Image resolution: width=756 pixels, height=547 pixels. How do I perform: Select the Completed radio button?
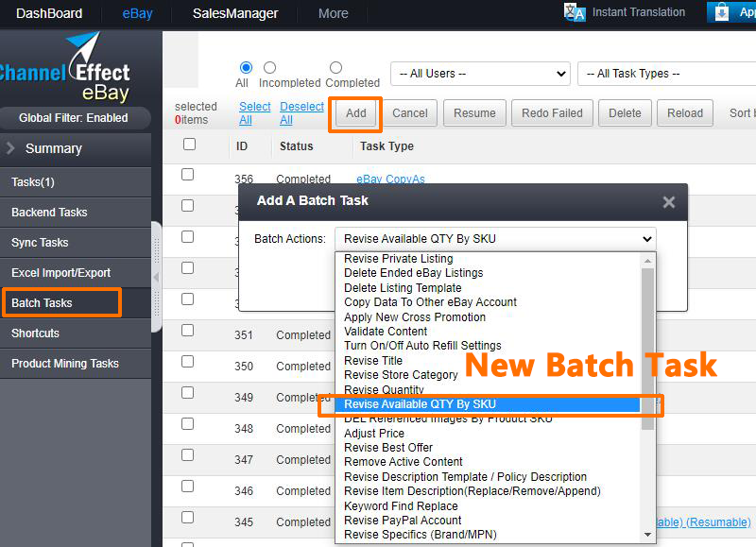[336, 67]
